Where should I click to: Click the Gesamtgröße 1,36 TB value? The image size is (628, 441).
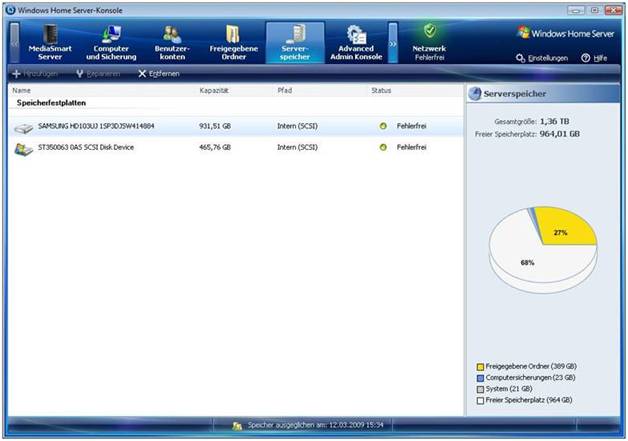[554, 121]
